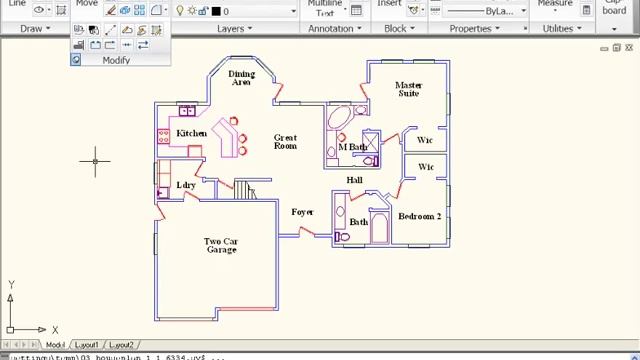Restore down the drawing window

point(617,48)
